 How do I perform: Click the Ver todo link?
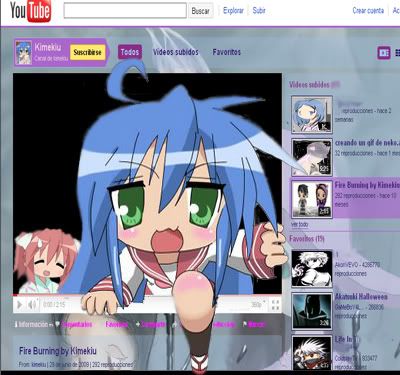(299, 224)
